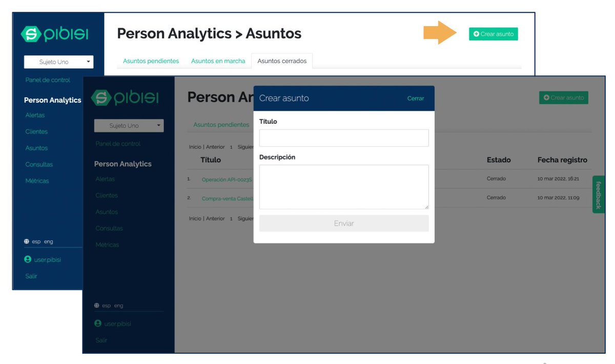The height and width of the screenshot is (364, 615).
Task: Click Salir in front window
Action: [x=101, y=340]
